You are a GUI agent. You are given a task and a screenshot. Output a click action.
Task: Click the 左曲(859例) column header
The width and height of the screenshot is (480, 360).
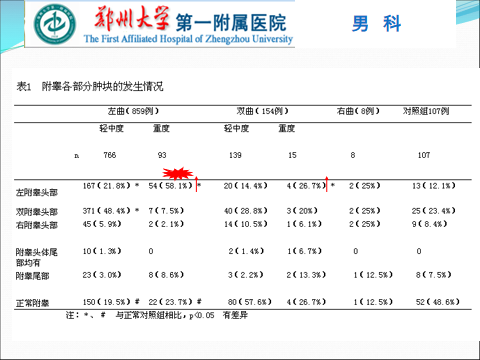[x=133, y=111]
